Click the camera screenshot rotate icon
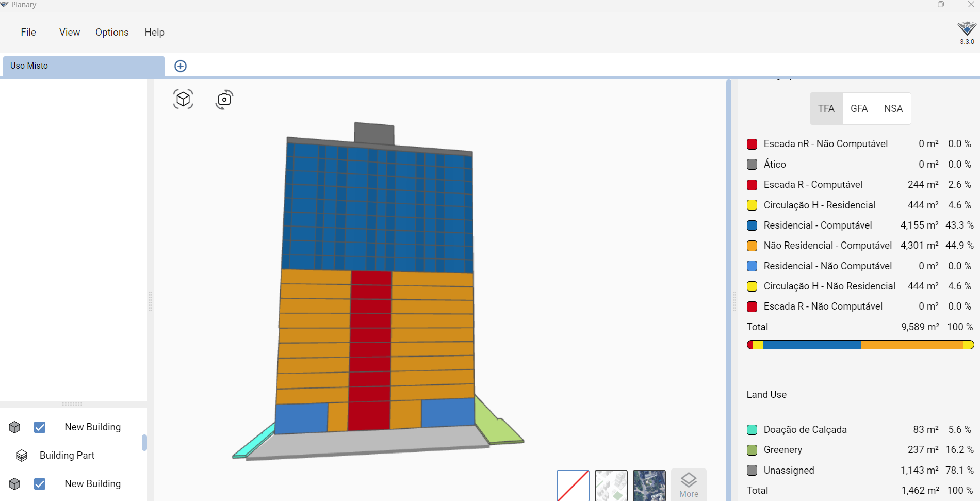Screen dimensions: 980x501 pyautogui.click(x=224, y=100)
